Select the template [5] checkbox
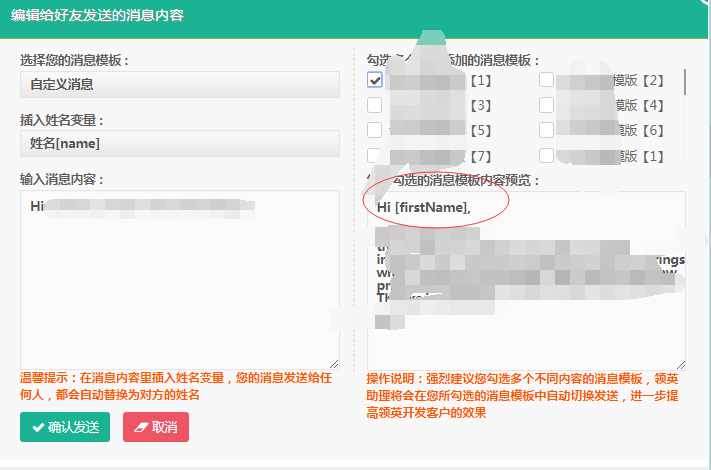The height and width of the screenshot is (470, 711). click(375, 130)
